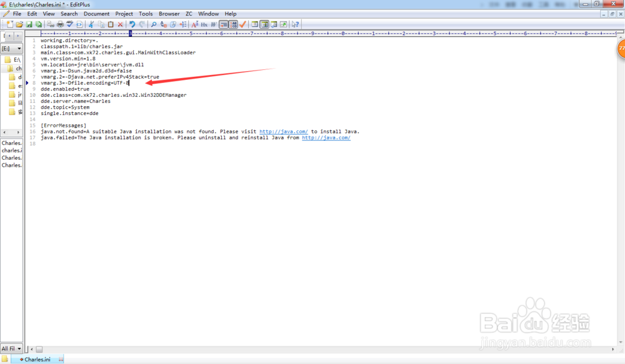Open the Edit menu
Image resolution: width=625 pixels, height=364 pixels.
(x=32, y=14)
